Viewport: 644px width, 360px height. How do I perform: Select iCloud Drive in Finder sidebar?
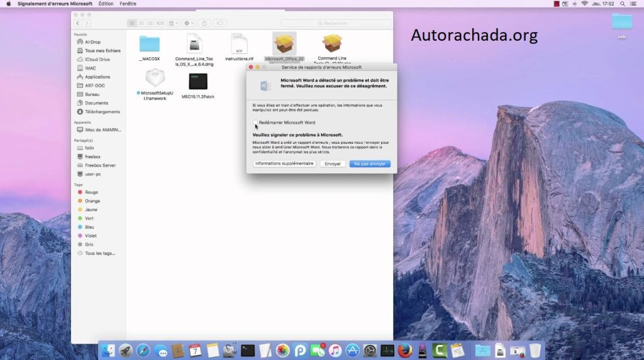click(98, 60)
